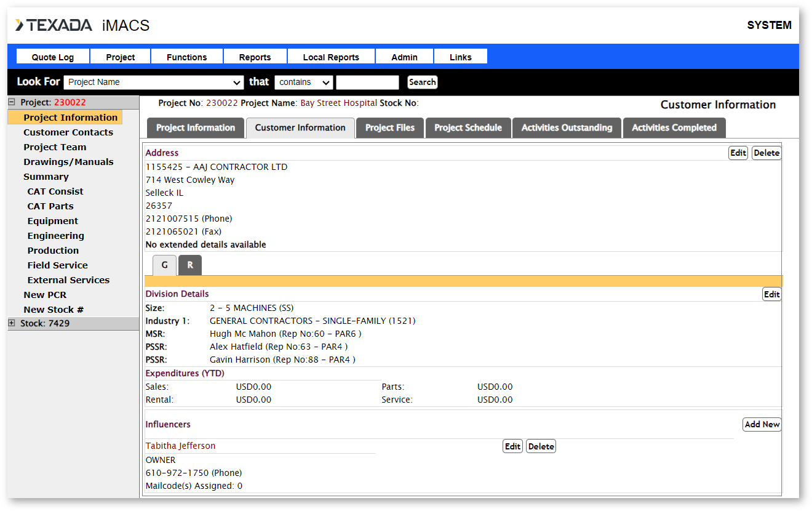Select CAT Parts in sidebar
This screenshot has height=511, width=812.
click(50, 206)
